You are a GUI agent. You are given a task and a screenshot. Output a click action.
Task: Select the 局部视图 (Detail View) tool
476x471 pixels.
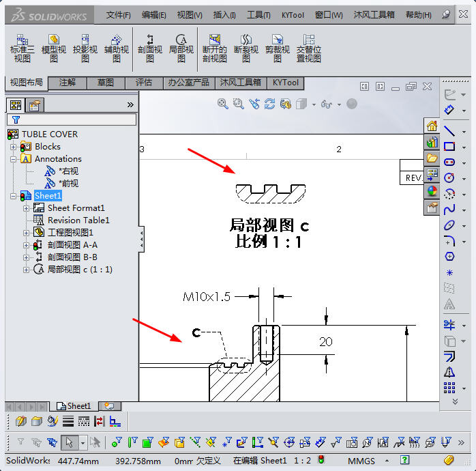coord(181,48)
